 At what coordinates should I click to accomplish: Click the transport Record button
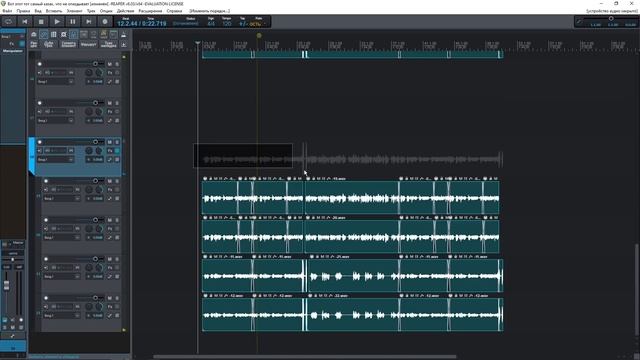coord(105,22)
